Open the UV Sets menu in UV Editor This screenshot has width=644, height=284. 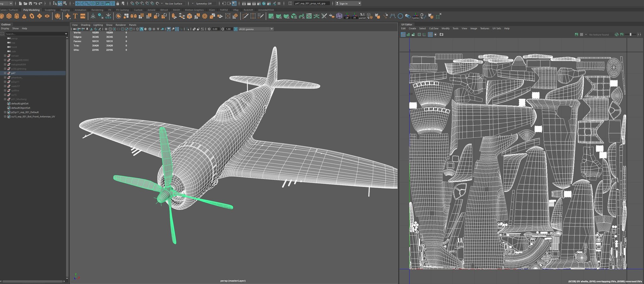click(x=497, y=28)
